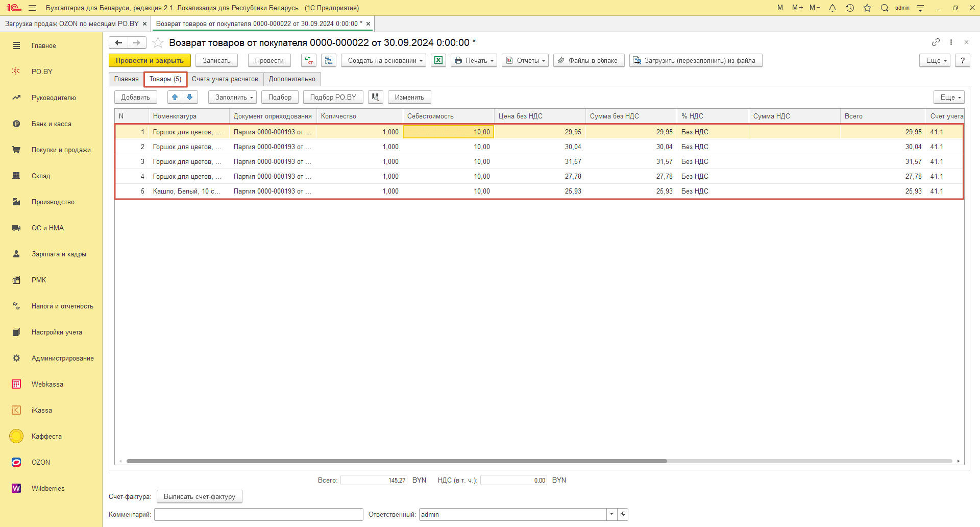Open top toolbar Еще menu
This screenshot has width=980, height=527.
tap(935, 60)
